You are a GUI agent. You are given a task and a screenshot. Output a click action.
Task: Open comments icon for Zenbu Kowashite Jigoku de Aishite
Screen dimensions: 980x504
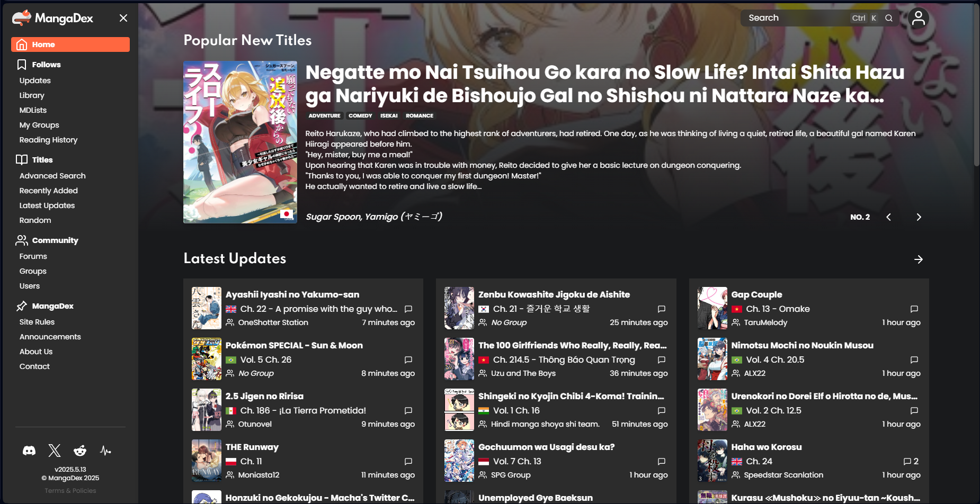click(x=662, y=309)
